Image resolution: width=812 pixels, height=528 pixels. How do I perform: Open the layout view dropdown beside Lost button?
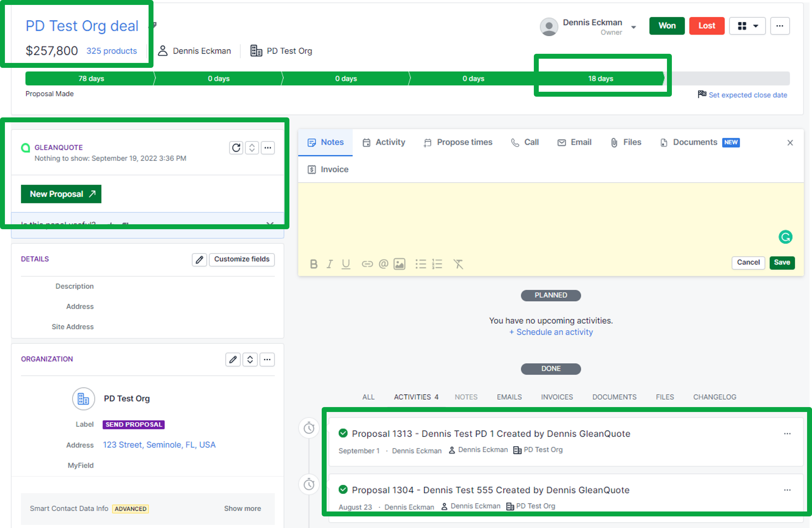tap(747, 26)
